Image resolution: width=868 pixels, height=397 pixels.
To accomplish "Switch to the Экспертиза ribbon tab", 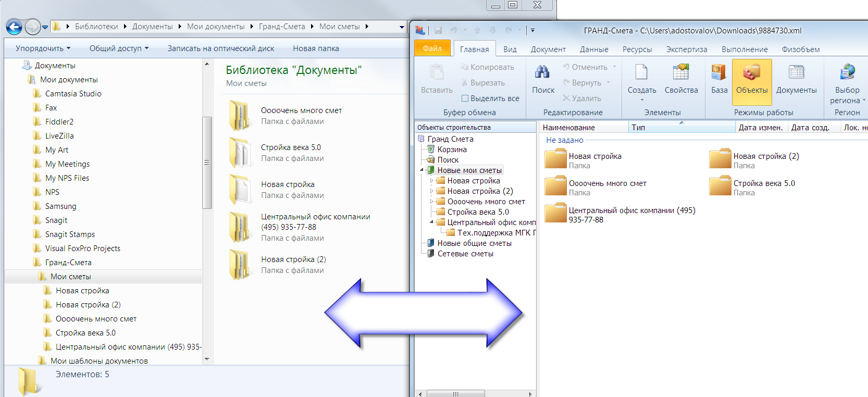I will pyautogui.click(x=687, y=49).
